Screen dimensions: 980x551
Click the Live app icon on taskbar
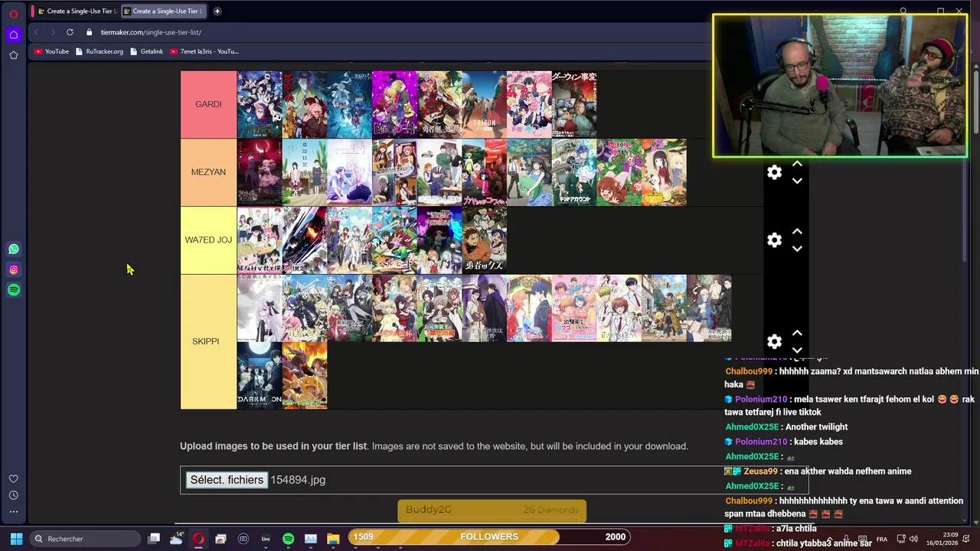pos(266,538)
